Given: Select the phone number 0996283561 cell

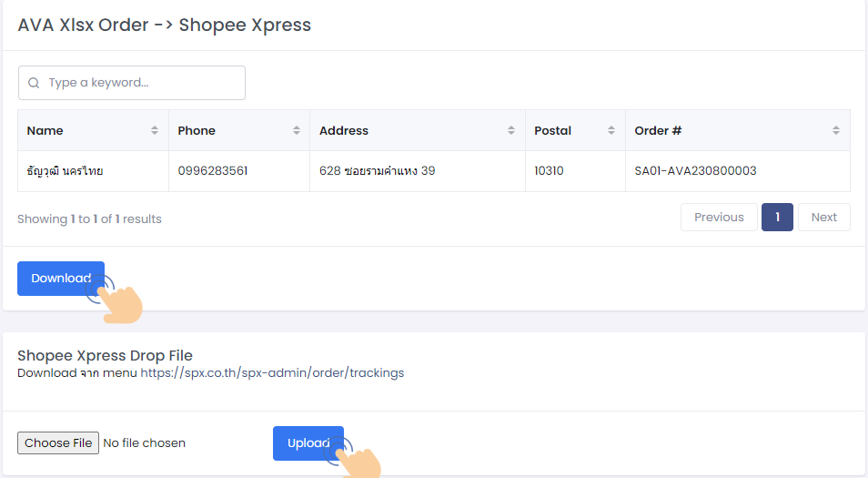Looking at the screenshot, I should [x=213, y=171].
